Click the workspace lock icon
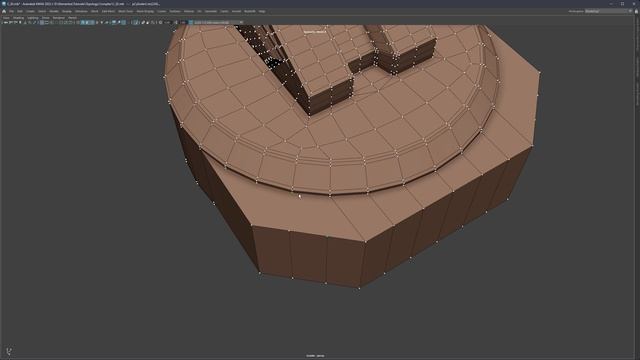 [636, 11]
